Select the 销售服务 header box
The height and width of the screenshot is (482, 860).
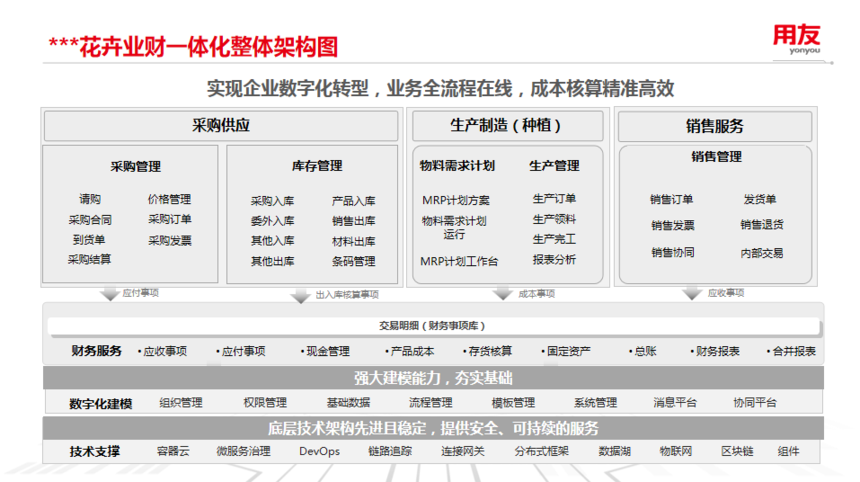(x=715, y=127)
